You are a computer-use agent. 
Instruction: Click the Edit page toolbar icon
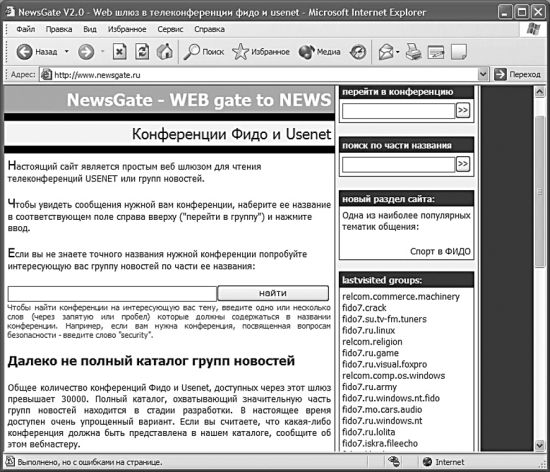(436, 52)
